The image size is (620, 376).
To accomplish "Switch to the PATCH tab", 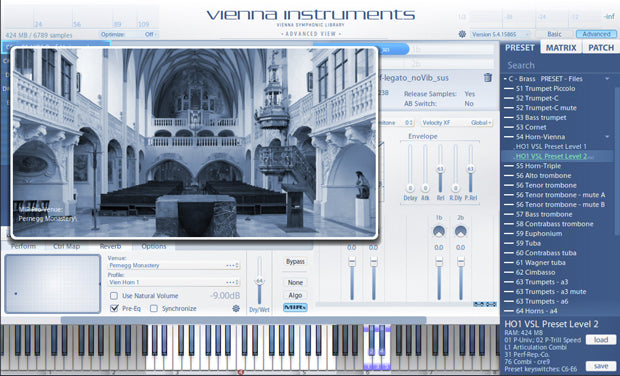I will click(601, 47).
